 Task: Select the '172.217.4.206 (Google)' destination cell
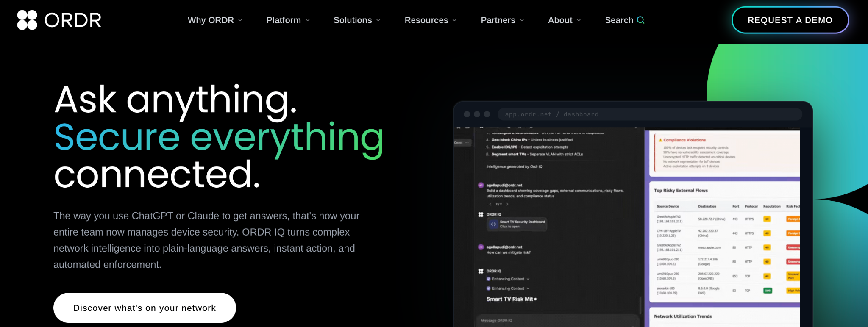pyautogui.click(x=708, y=262)
